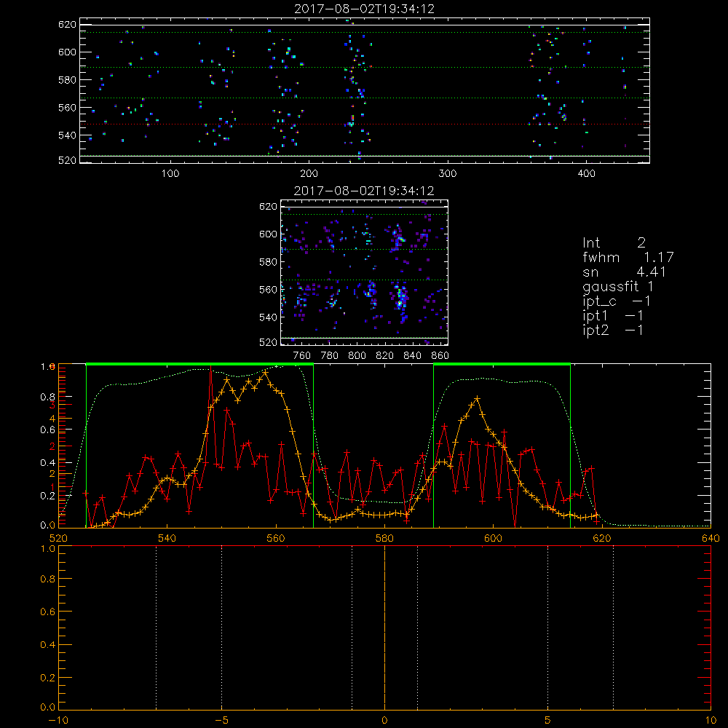Select the 'Int 2' parameter readout
The height and width of the screenshot is (728, 728).
coord(614,243)
